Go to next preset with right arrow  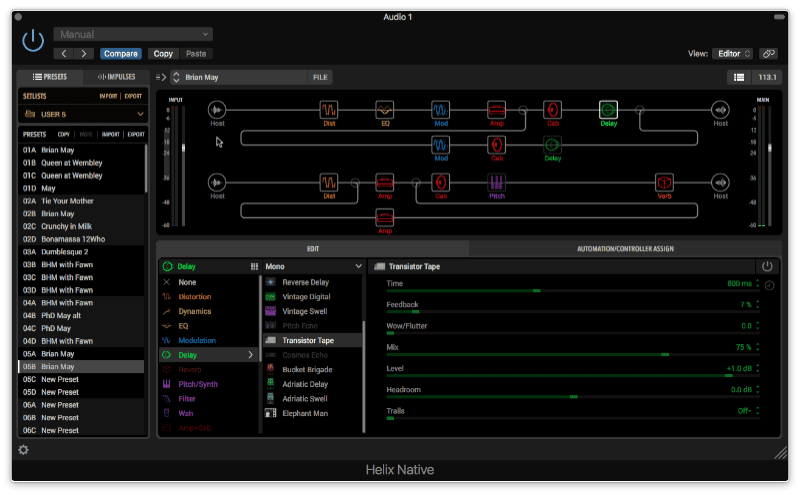pos(84,54)
